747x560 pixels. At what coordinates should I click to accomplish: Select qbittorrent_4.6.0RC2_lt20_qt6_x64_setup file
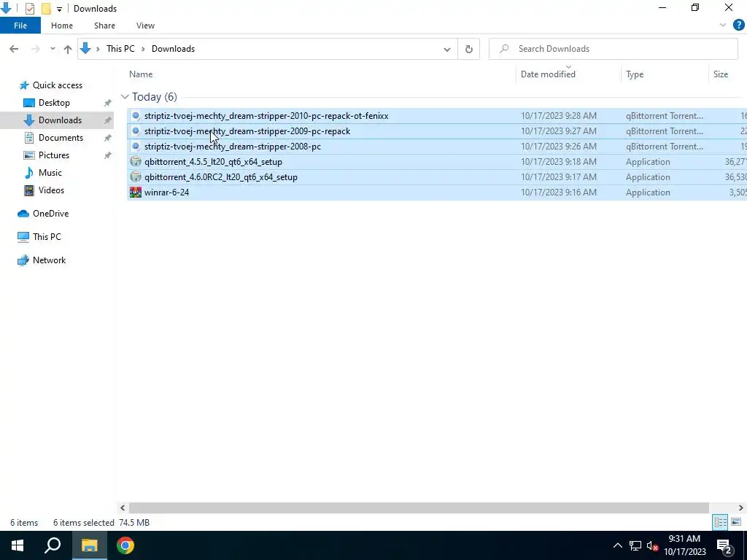tap(220, 177)
